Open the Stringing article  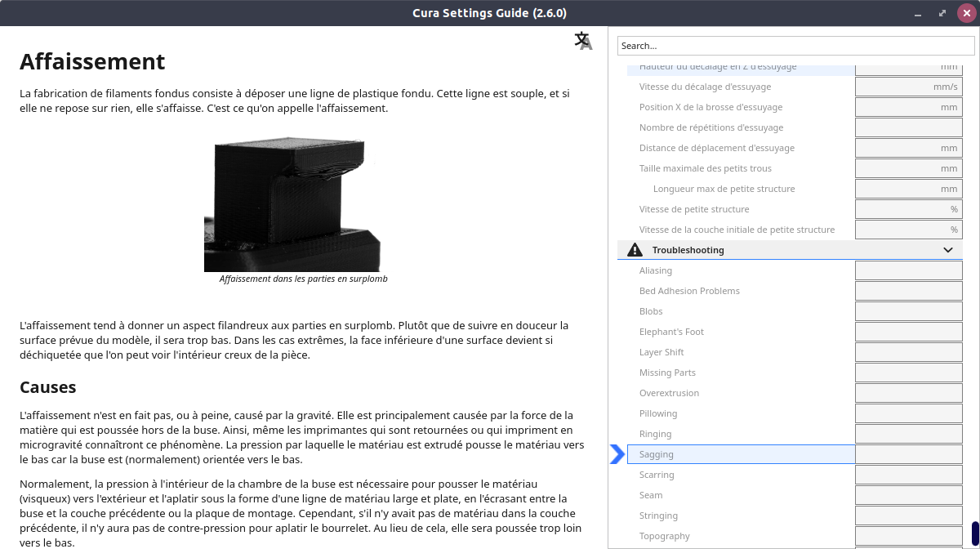point(658,516)
